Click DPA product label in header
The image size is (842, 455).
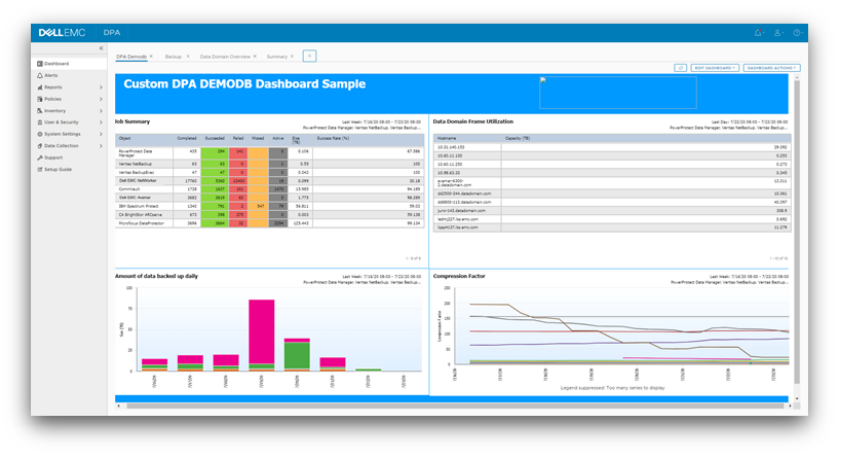pos(112,33)
